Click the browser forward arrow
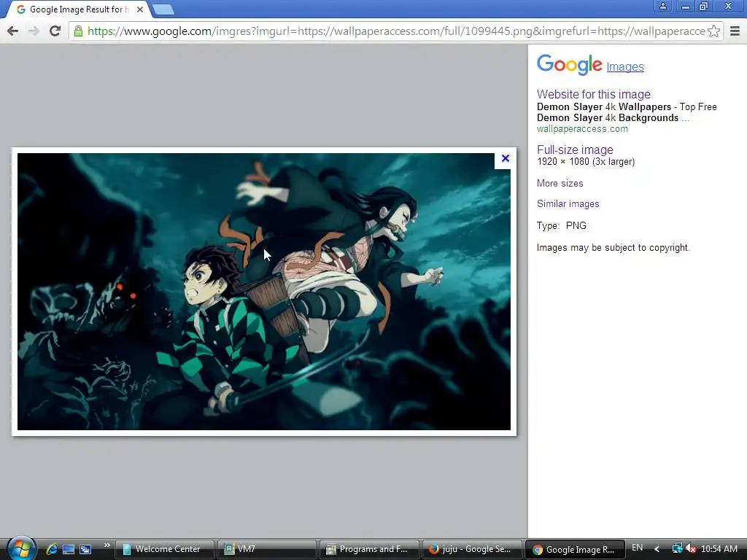Image resolution: width=747 pixels, height=560 pixels. [34, 31]
